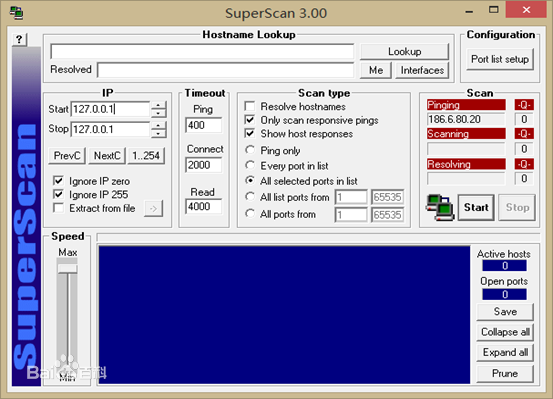This screenshot has height=399, width=553.
Task: Click the Ping timeout field showing 400
Action: (203, 125)
